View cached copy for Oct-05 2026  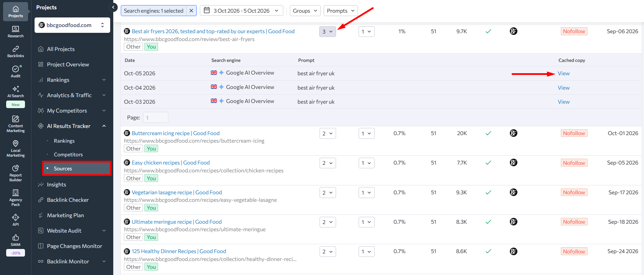(x=564, y=73)
